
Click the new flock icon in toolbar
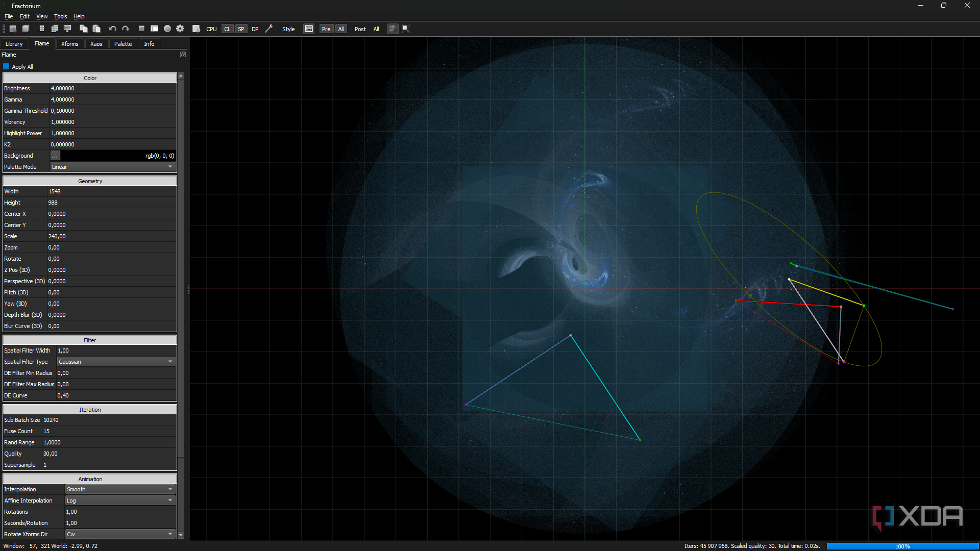point(13,29)
